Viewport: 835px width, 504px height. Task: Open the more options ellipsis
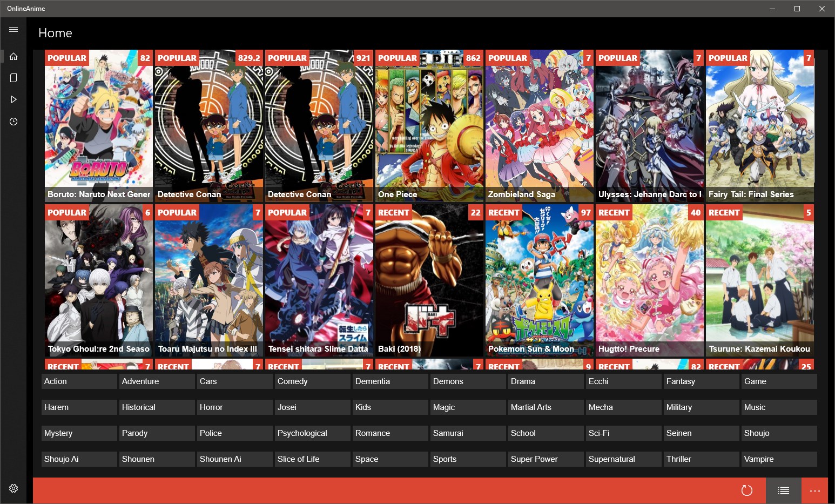(x=815, y=490)
